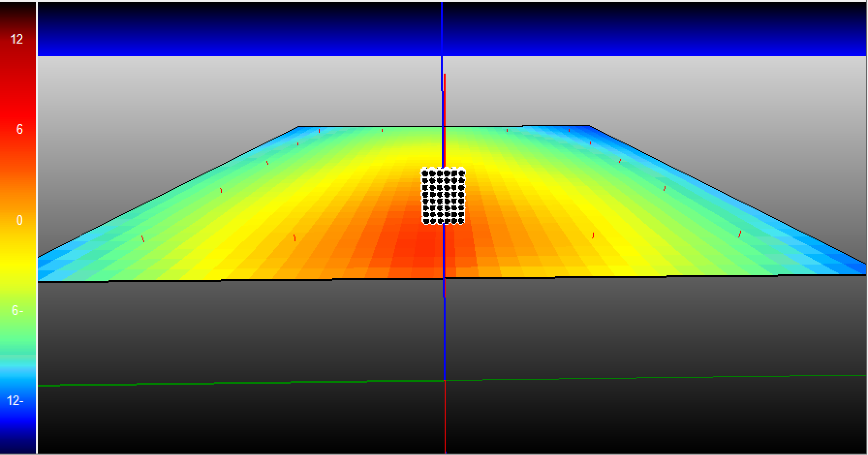Select the blue band at the bottom of the legend
The image size is (868, 455).
[18, 436]
